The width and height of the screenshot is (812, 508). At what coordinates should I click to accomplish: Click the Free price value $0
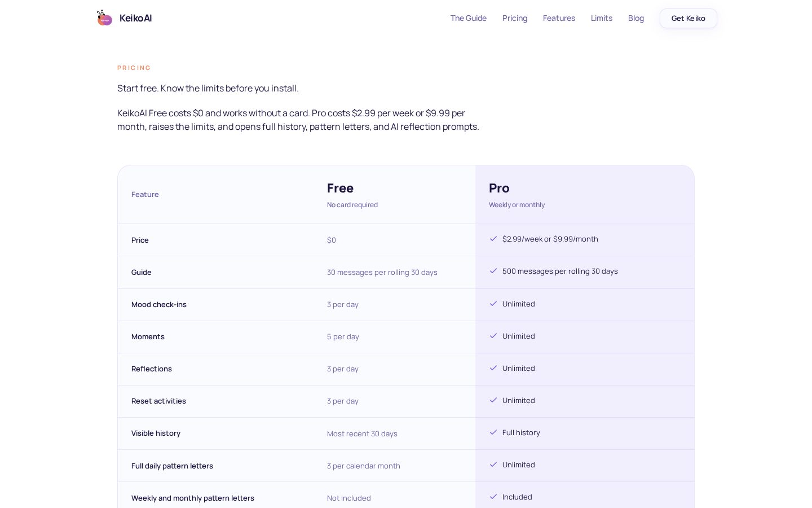[x=332, y=240]
